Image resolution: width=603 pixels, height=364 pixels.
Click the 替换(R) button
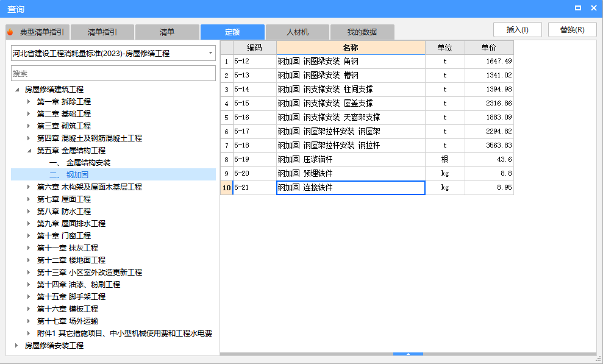572,29
